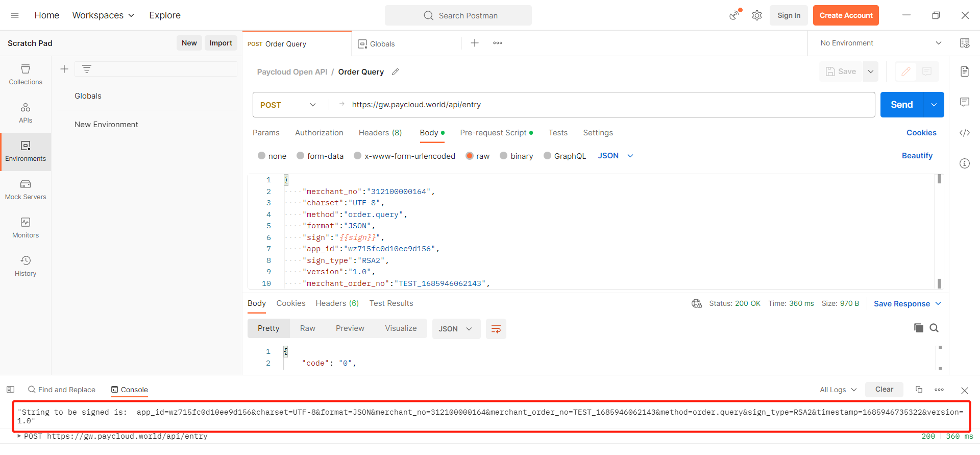This screenshot has height=455, width=980.
Task: Toggle line wrap icon in response toolbar
Action: 496,329
